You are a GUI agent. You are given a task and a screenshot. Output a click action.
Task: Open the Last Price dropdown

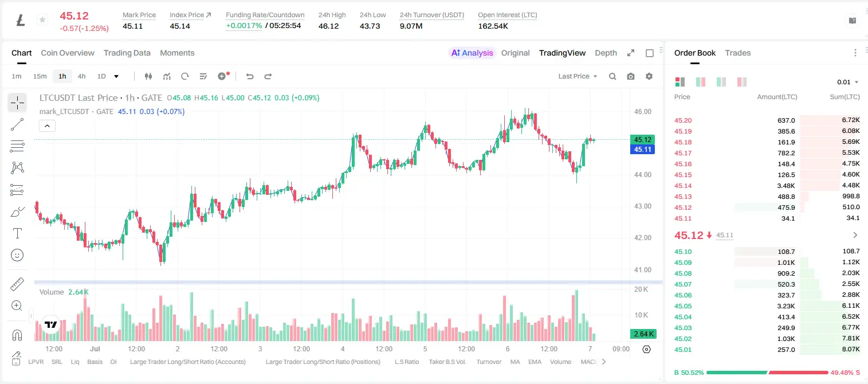pyautogui.click(x=578, y=76)
